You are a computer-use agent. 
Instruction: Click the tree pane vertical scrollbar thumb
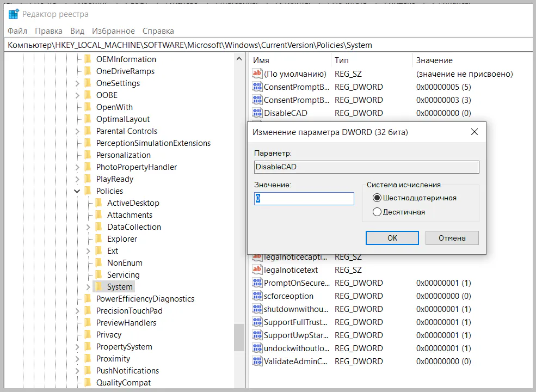[x=239, y=338]
